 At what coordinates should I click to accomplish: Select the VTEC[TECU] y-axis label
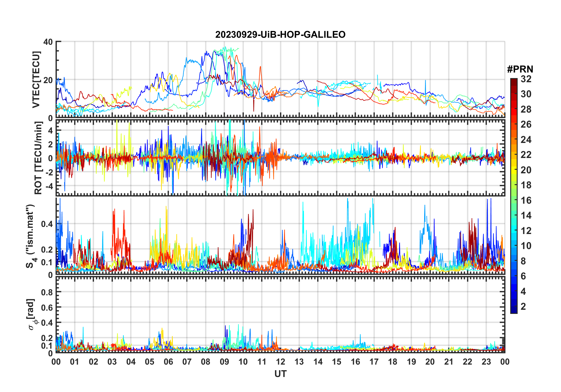(x=36, y=80)
